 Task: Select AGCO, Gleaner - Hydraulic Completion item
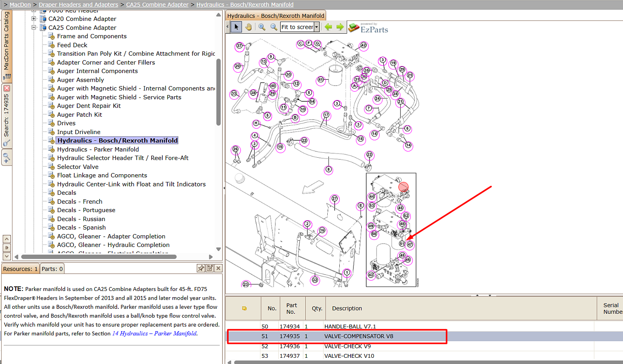click(x=113, y=245)
